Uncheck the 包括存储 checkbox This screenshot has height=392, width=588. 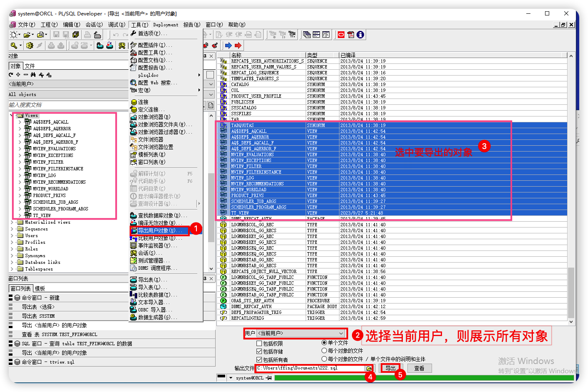pos(259,352)
